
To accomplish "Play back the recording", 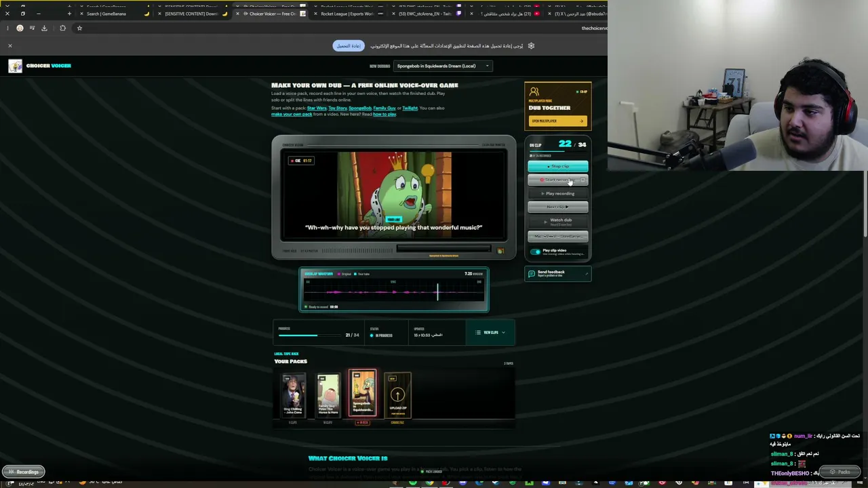I will click(558, 193).
